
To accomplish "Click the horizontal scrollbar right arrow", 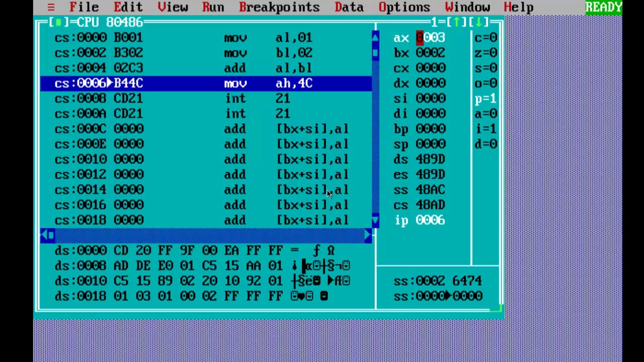I will (368, 235).
